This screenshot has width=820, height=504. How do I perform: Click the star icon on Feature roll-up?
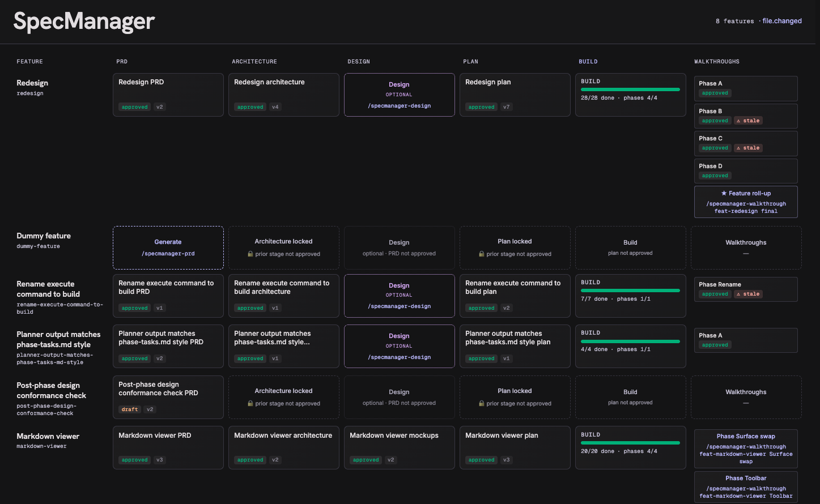pyautogui.click(x=724, y=193)
